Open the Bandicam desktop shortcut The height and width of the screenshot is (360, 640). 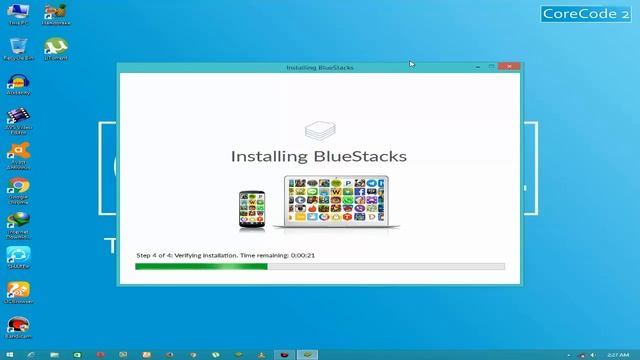pyautogui.click(x=18, y=327)
